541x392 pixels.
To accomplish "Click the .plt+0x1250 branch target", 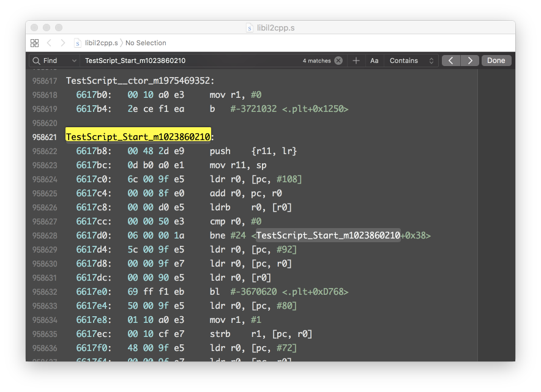I will pyautogui.click(x=315, y=109).
